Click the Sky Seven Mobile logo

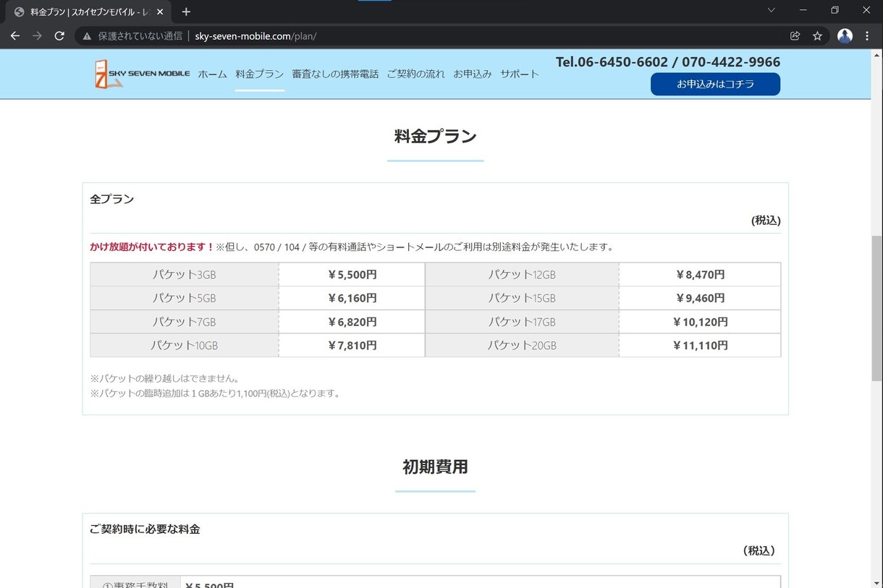pyautogui.click(x=142, y=74)
